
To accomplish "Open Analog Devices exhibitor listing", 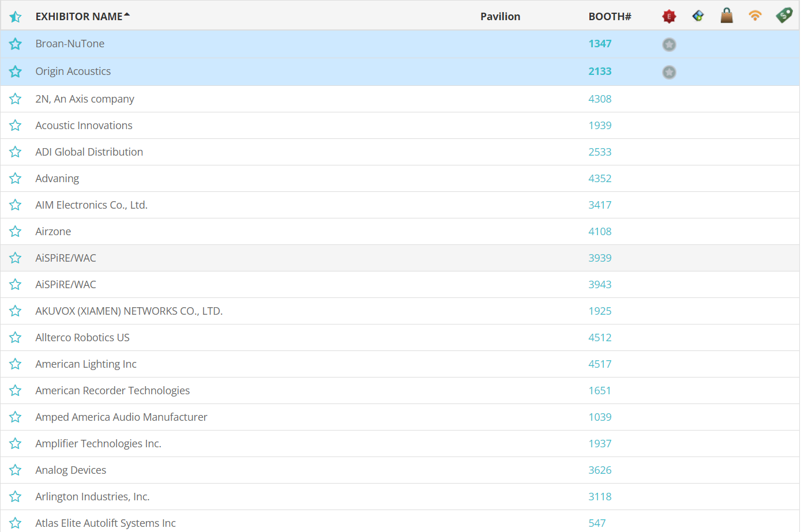I will coord(71,470).
